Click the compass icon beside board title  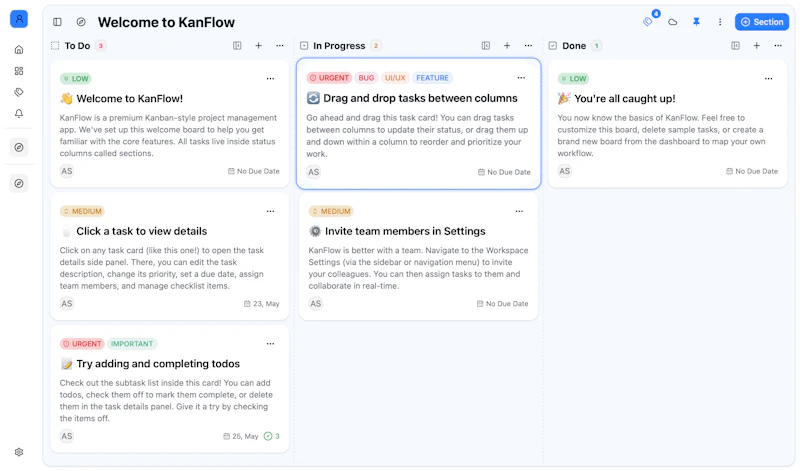(81, 22)
